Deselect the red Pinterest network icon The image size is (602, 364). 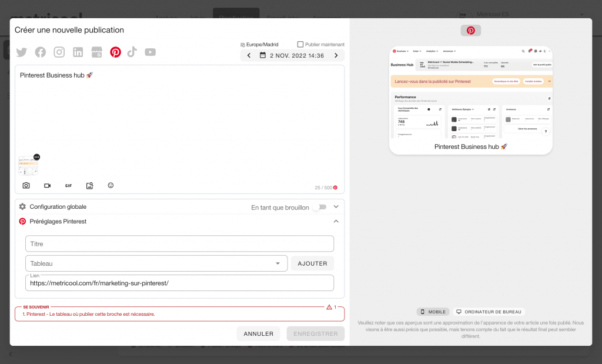point(116,52)
